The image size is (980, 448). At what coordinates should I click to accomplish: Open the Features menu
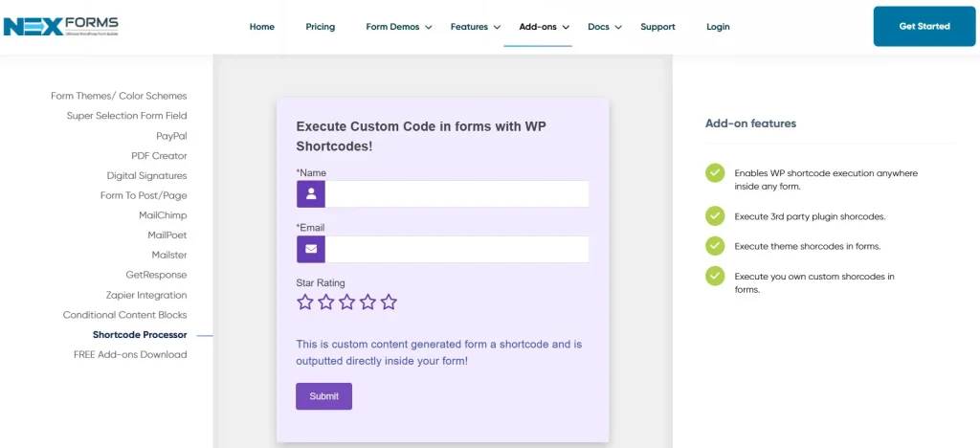tap(469, 27)
